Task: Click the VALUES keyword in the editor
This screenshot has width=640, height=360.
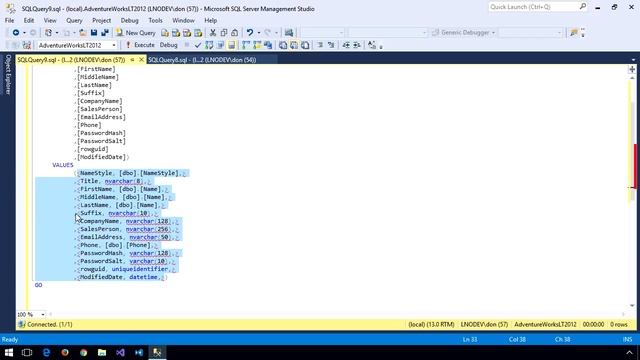Action: (63, 165)
